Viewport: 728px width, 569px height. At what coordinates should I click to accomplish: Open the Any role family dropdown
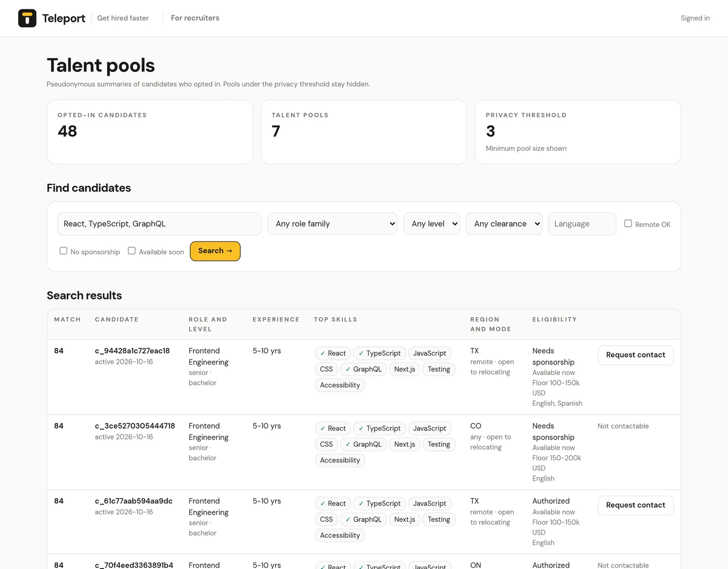pyautogui.click(x=332, y=224)
